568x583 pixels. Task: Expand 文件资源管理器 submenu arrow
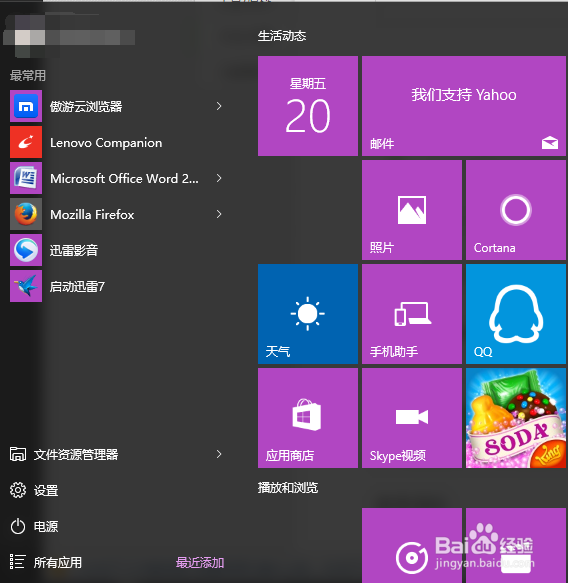coord(219,454)
